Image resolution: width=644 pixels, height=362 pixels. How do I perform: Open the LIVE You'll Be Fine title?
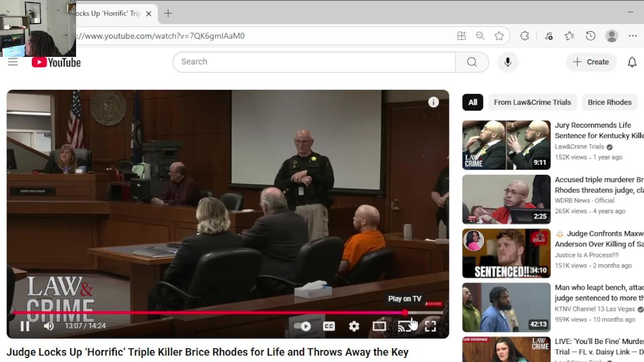pos(599,347)
